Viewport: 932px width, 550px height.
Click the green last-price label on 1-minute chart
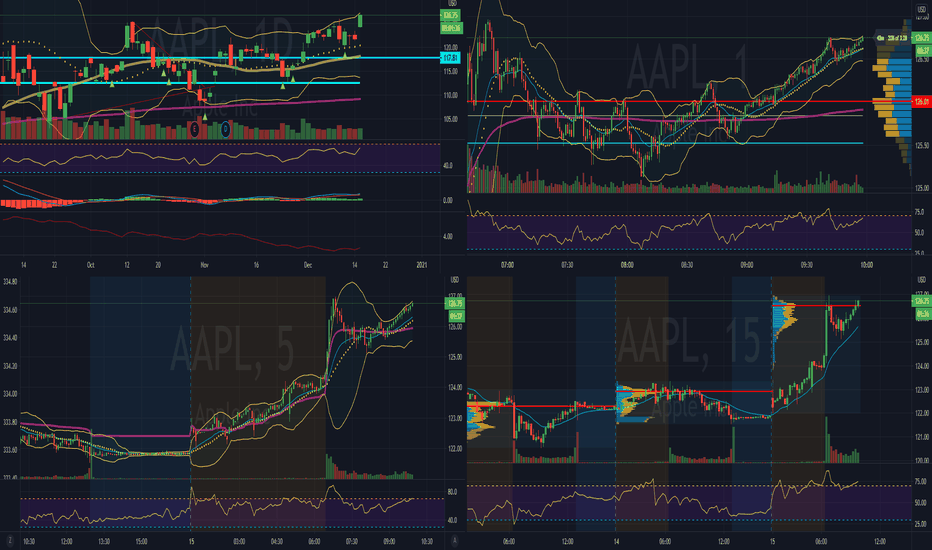(921, 38)
